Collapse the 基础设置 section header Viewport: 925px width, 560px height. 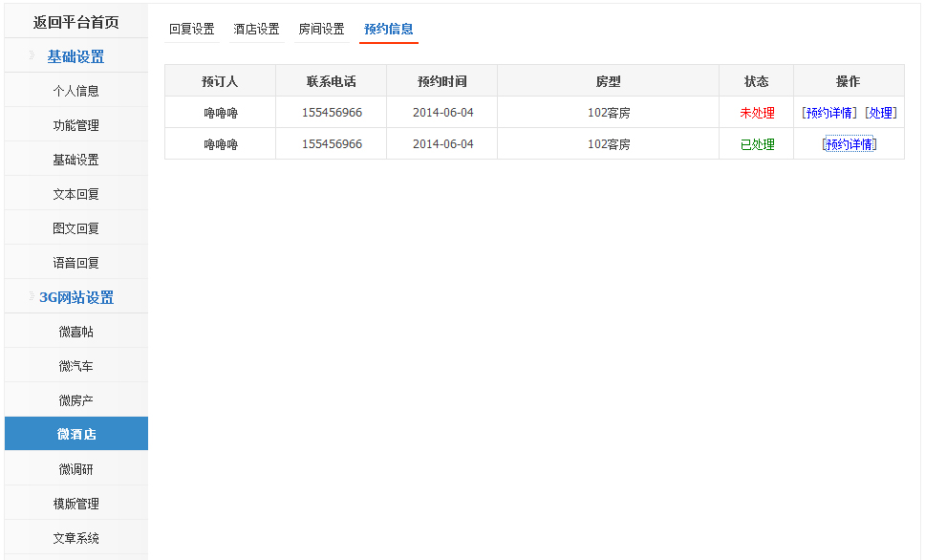coord(76,56)
